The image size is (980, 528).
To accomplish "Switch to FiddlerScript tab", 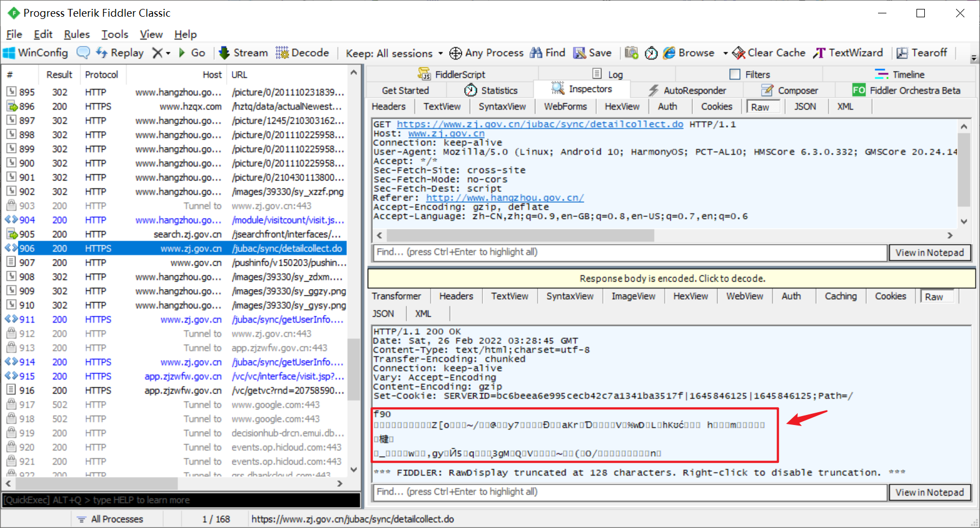I will tap(452, 74).
